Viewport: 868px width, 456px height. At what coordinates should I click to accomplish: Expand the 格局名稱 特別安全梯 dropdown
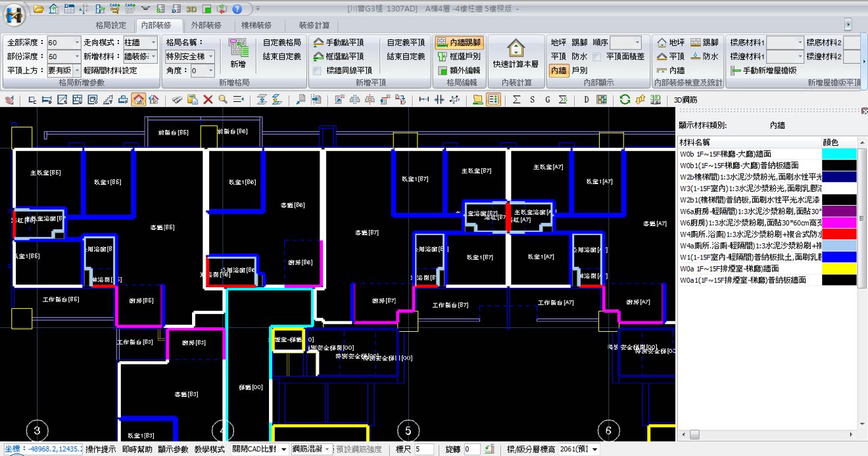pyautogui.click(x=210, y=57)
